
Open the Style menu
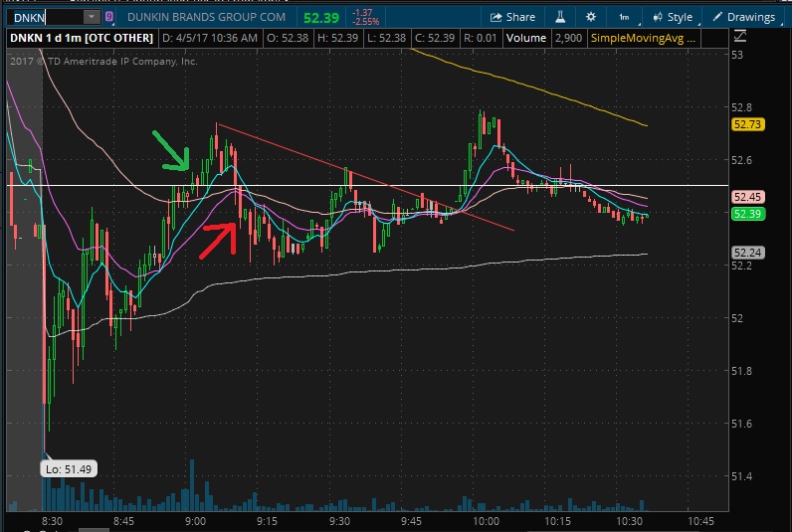tap(674, 17)
